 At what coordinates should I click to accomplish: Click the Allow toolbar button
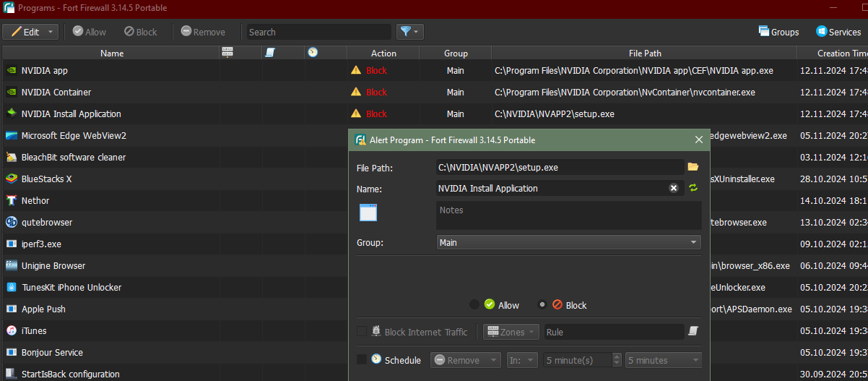pos(89,32)
